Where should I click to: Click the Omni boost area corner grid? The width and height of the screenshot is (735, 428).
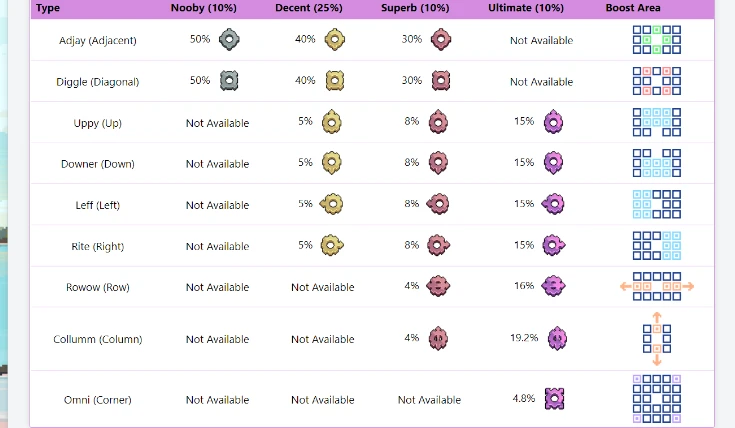click(x=657, y=398)
